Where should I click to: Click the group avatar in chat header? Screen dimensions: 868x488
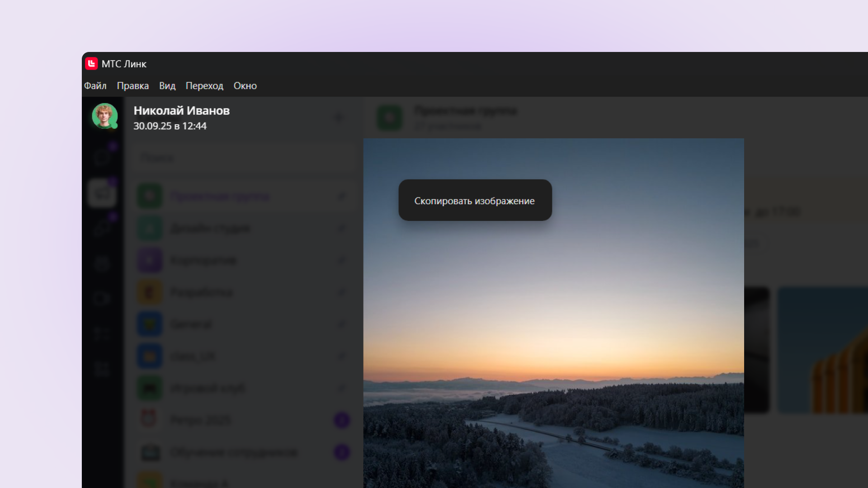pyautogui.click(x=390, y=117)
